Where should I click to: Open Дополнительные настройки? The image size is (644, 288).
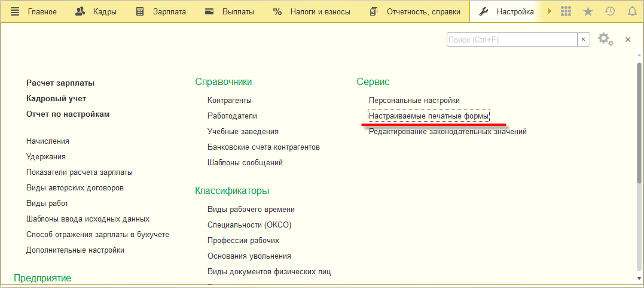pyautogui.click(x=75, y=250)
